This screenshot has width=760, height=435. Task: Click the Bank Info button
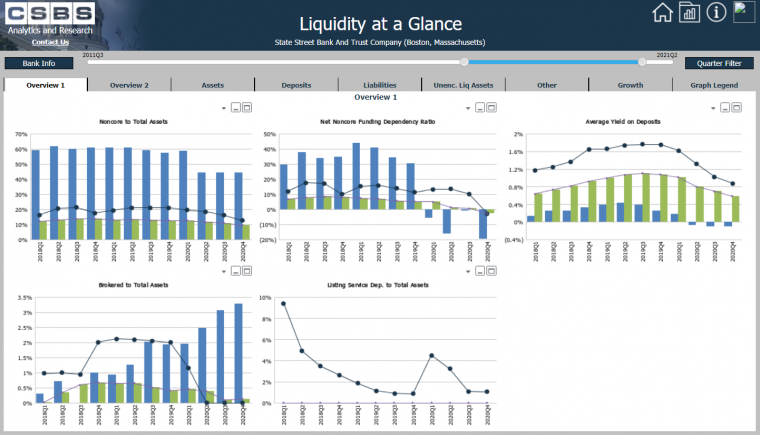tap(39, 63)
